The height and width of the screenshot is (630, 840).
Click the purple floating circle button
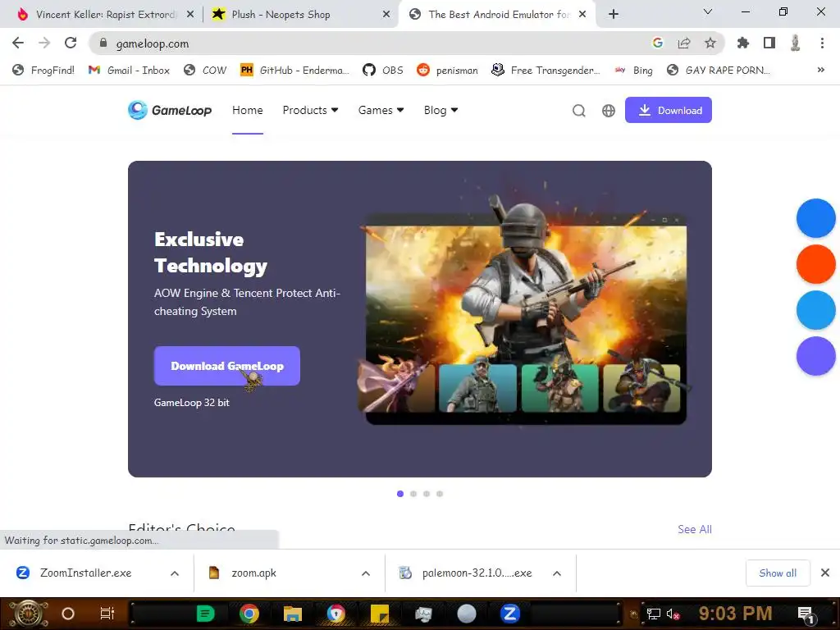[x=816, y=356]
